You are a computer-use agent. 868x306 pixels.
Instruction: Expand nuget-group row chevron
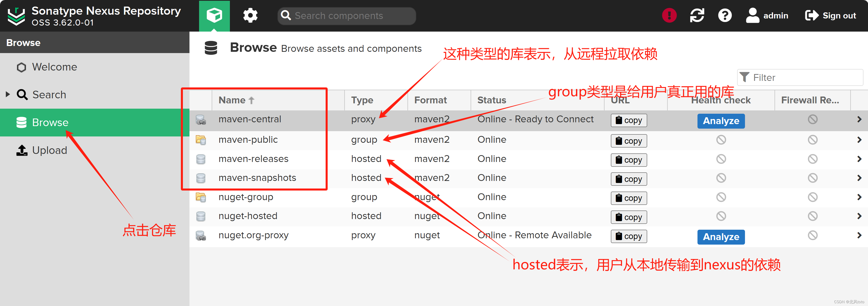pos(859,197)
